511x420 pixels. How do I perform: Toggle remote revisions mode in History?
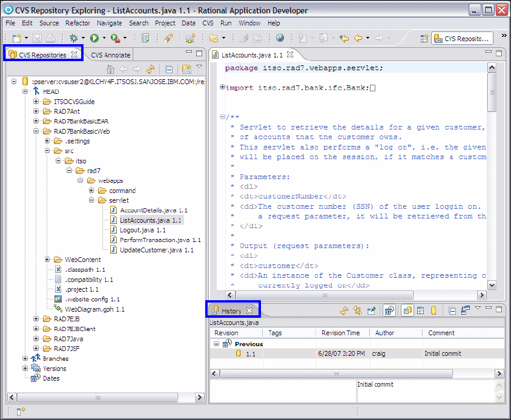point(434,310)
